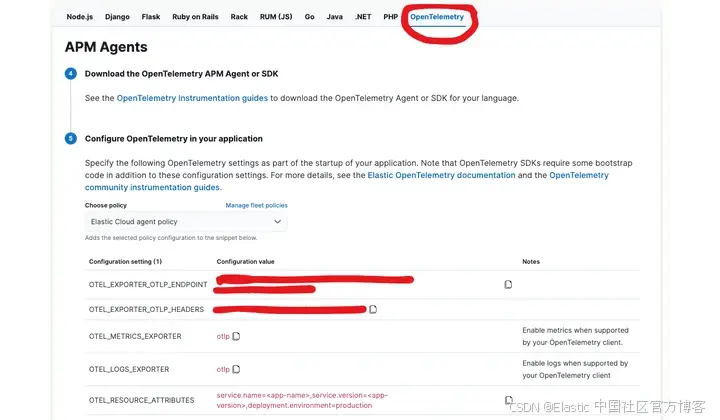Select the OTEL_EXPORTER_OTLP_ENDPOINT setting name
Screen dimensions: 720x420
[148, 285]
